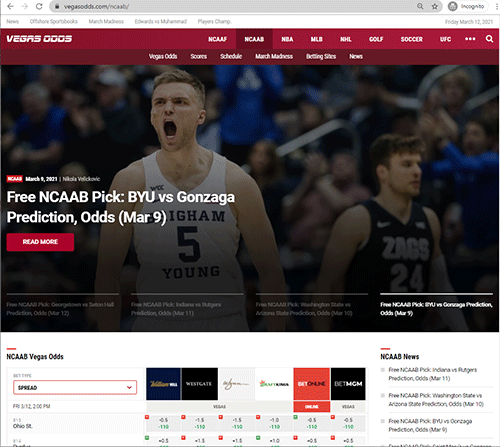Image resolution: width=500 pixels, height=447 pixels.
Task: Open the NCAAF section
Action: [217, 39]
